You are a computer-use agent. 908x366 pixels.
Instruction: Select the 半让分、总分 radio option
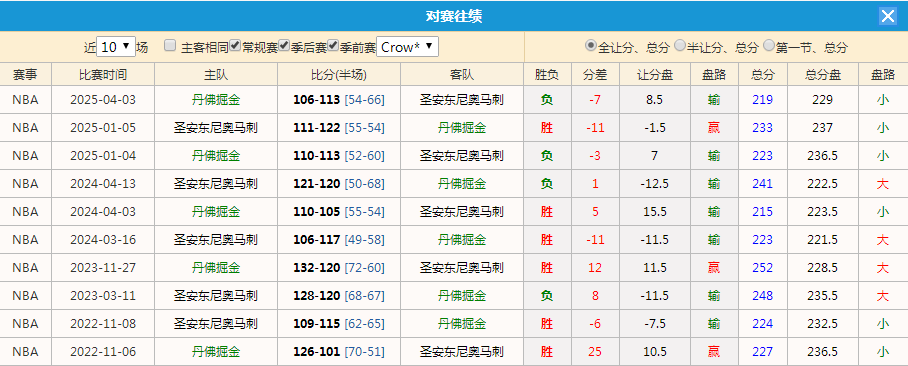pos(680,45)
